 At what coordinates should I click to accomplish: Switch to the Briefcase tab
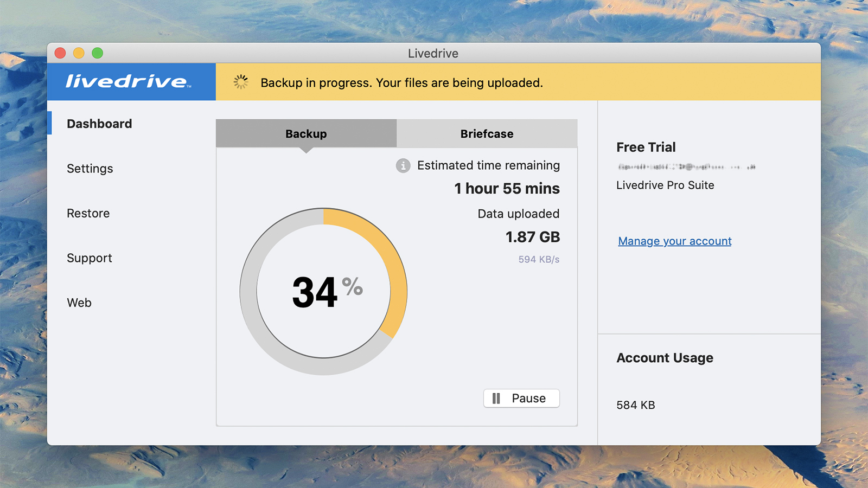coord(487,133)
